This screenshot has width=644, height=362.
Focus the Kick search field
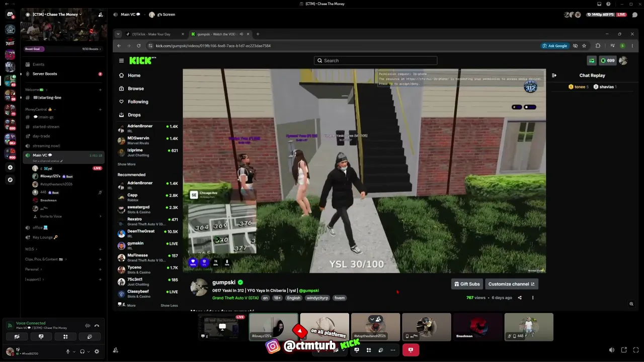[375, 60]
